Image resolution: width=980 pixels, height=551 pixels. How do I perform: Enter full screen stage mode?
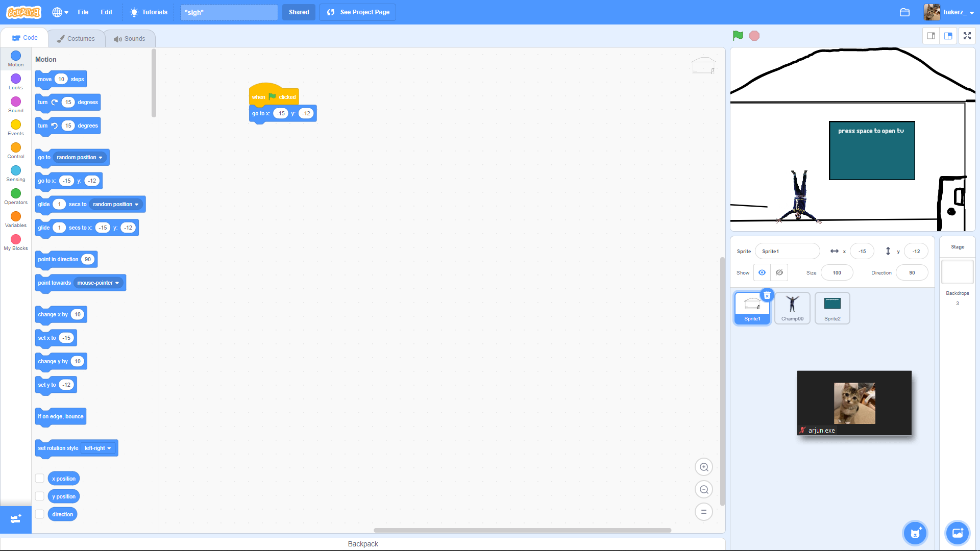pos(967,36)
